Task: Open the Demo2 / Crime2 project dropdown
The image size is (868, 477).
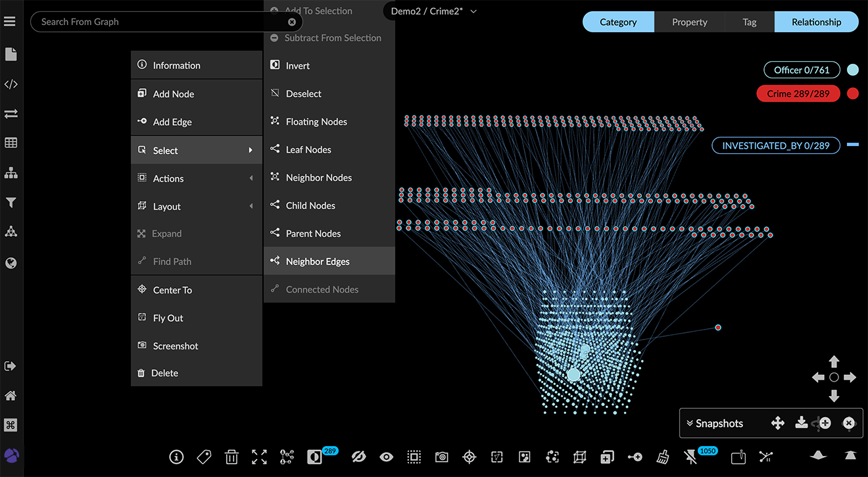Action: [431, 11]
